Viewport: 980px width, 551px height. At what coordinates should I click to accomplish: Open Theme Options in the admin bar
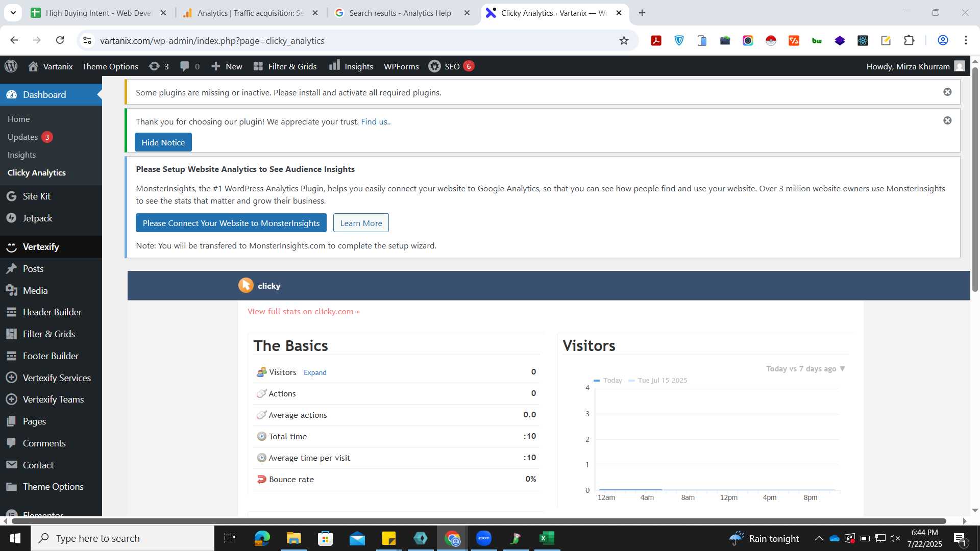pyautogui.click(x=110, y=66)
